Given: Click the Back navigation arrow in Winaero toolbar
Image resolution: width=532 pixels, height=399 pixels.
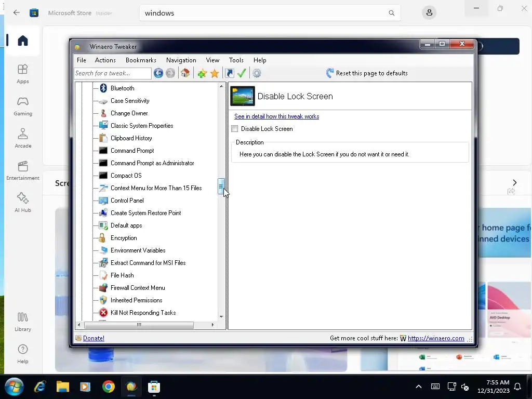Looking at the screenshot, I should click(158, 73).
